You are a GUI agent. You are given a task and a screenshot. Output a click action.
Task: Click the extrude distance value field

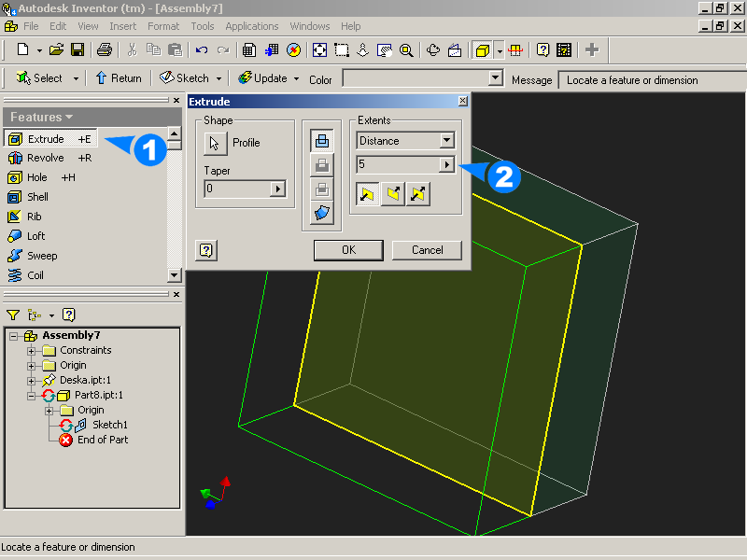[x=398, y=165]
